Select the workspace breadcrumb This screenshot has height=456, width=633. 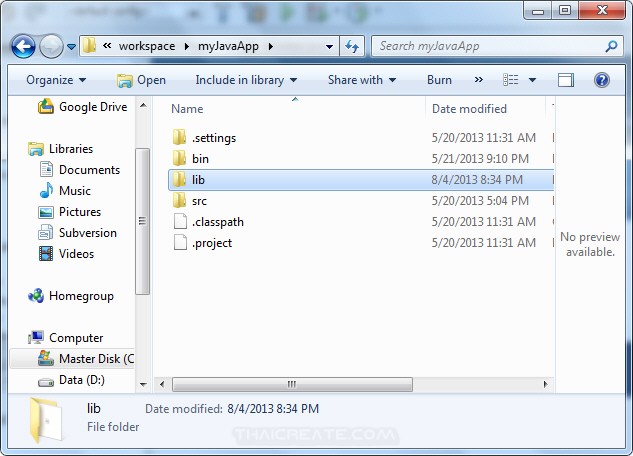coord(147,46)
